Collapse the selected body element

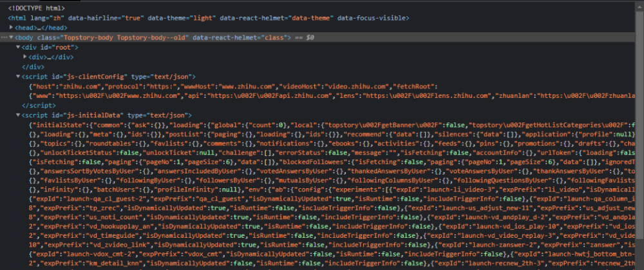(x=11, y=37)
